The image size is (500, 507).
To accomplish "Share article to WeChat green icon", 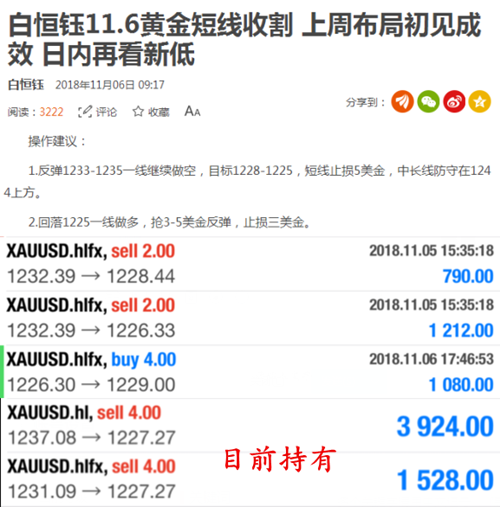I will point(428,102).
